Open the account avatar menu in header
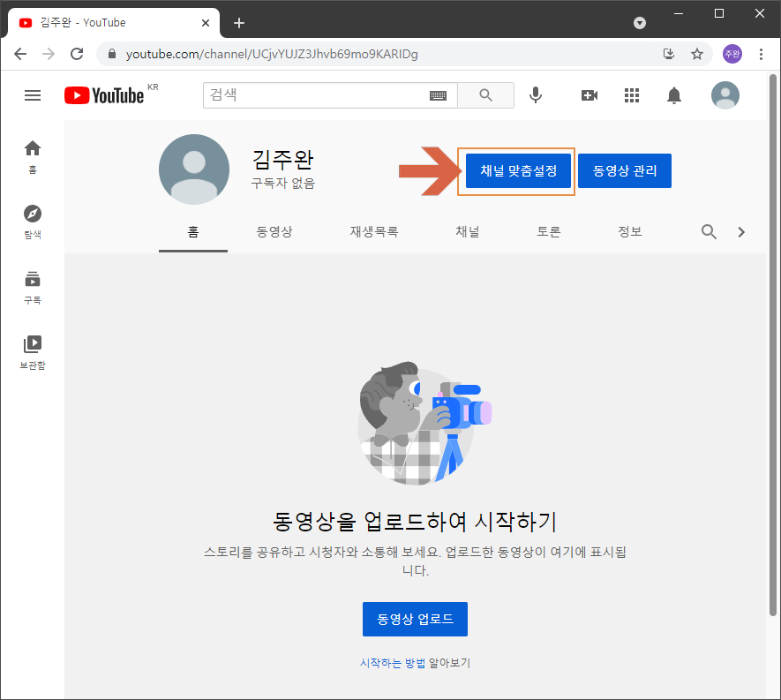The width and height of the screenshot is (781, 700). (725, 95)
